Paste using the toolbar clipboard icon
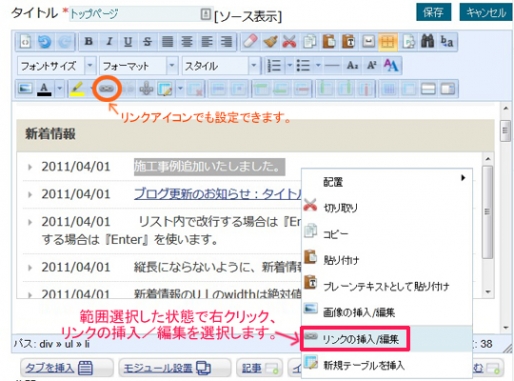The width and height of the screenshot is (514, 381). (x=329, y=42)
